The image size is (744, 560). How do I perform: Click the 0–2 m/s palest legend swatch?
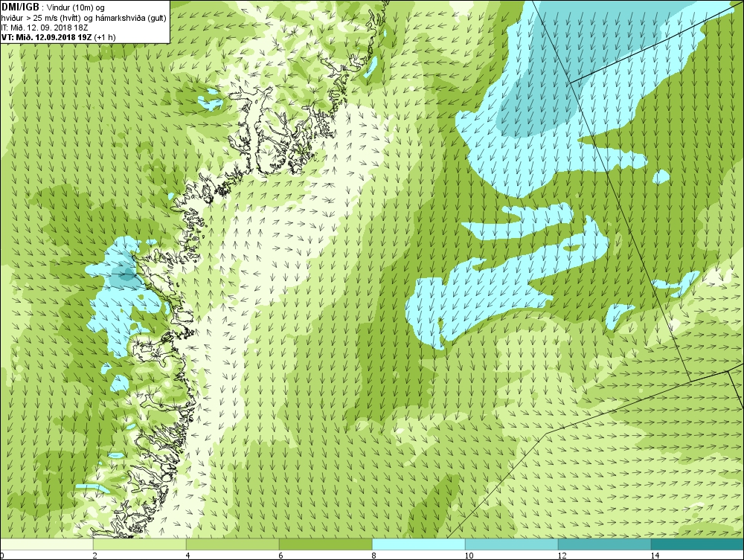click(46, 544)
